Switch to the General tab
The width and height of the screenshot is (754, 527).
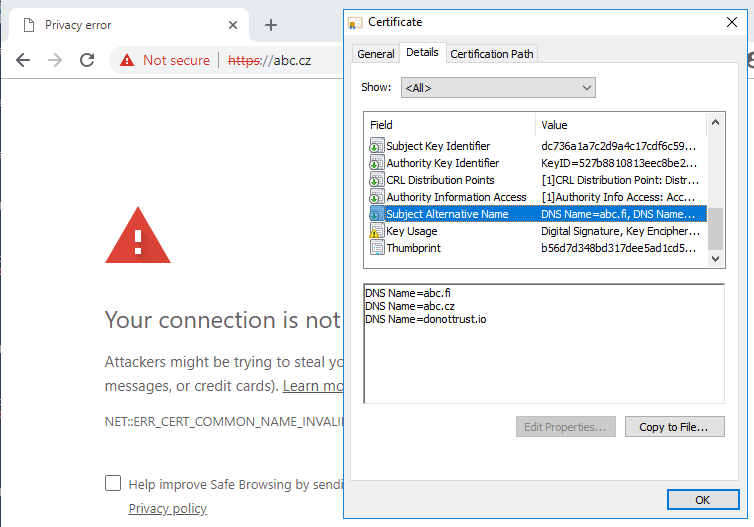376,54
